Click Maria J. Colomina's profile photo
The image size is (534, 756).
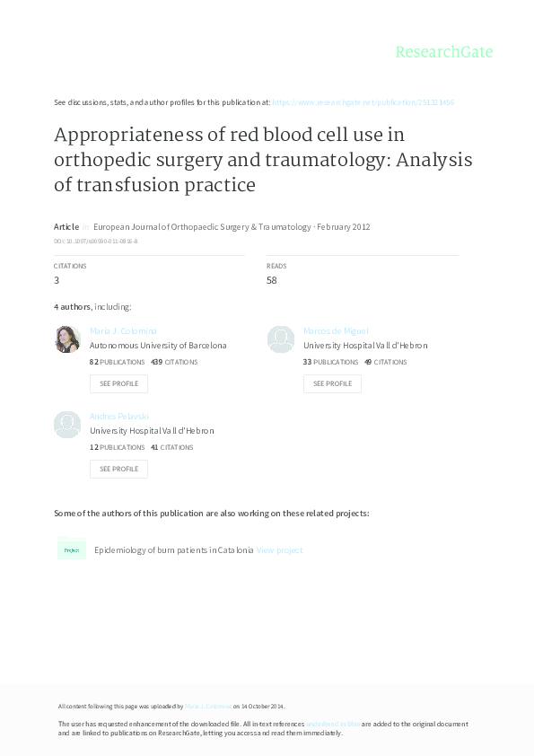point(67,339)
